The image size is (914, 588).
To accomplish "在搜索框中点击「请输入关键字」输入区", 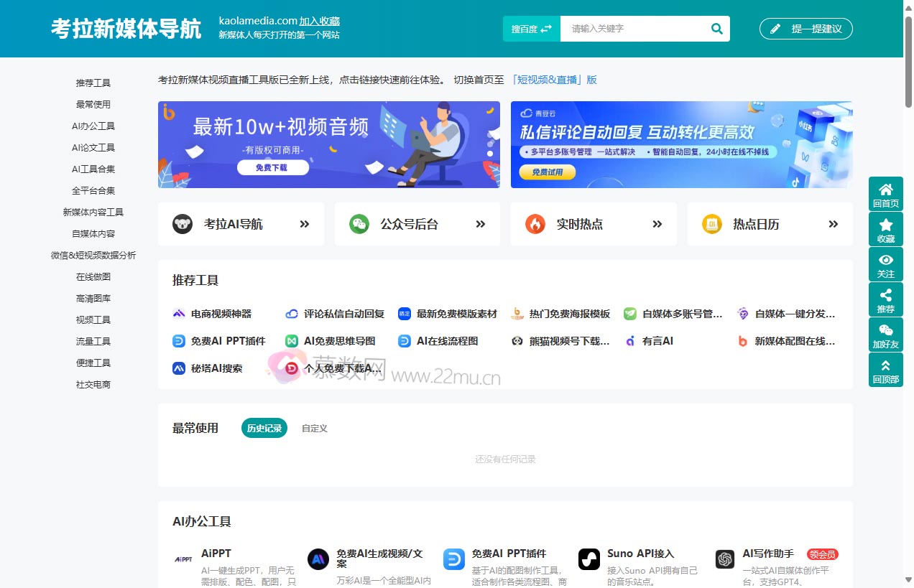I will 632,28.
